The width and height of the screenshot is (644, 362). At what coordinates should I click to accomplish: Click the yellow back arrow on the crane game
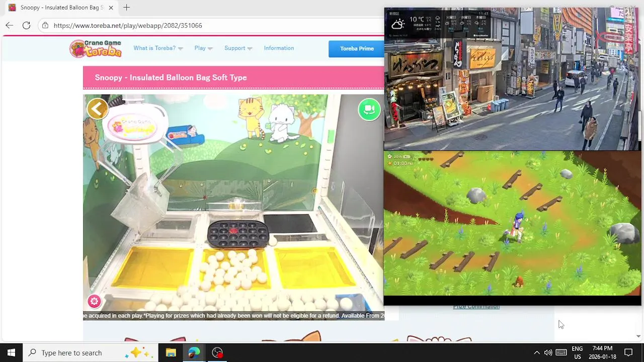coord(98,109)
